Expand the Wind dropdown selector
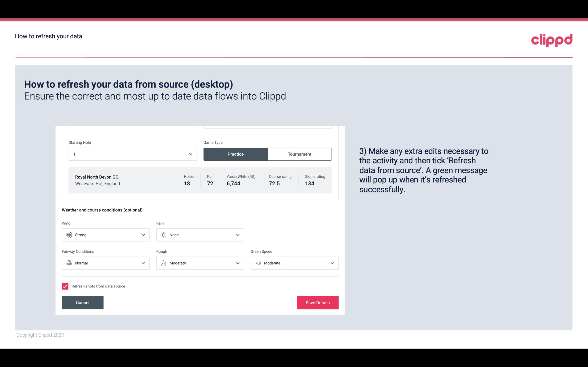This screenshot has width=588, height=367. pos(143,235)
